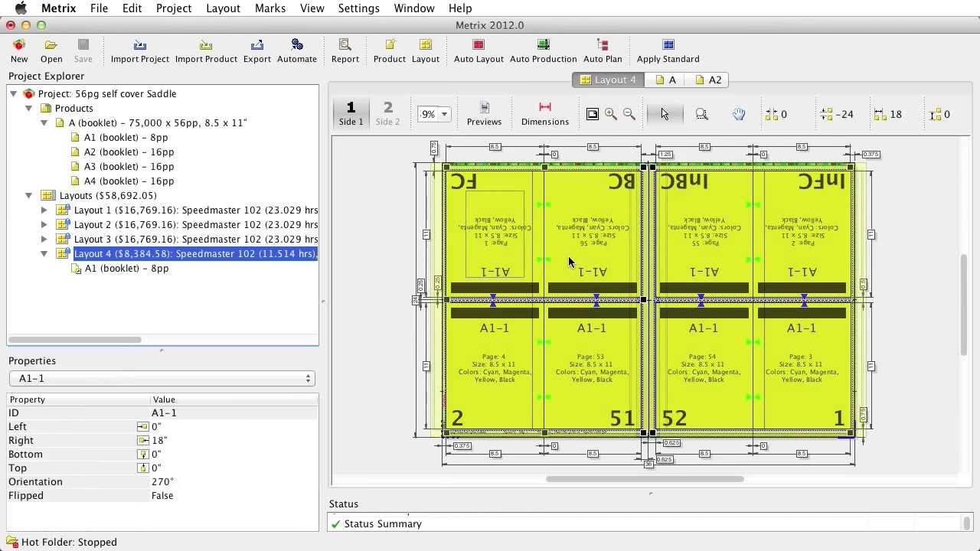Click the Apply Standard toolbar icon
This screenshot has width=980, height=551.
pyautogui.click(x=668, y=51)
